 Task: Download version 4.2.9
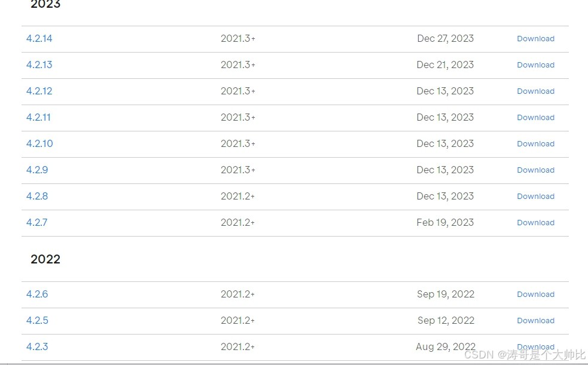(x=535, y=170)
